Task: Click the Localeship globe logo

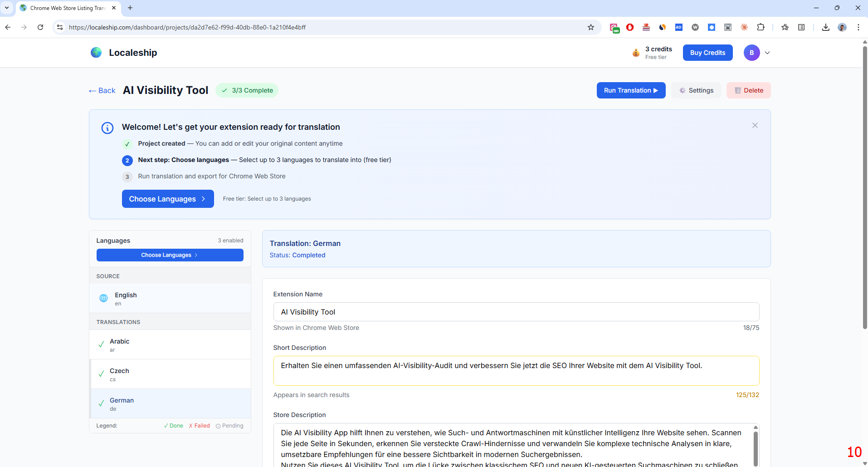Action: (96, 52)
